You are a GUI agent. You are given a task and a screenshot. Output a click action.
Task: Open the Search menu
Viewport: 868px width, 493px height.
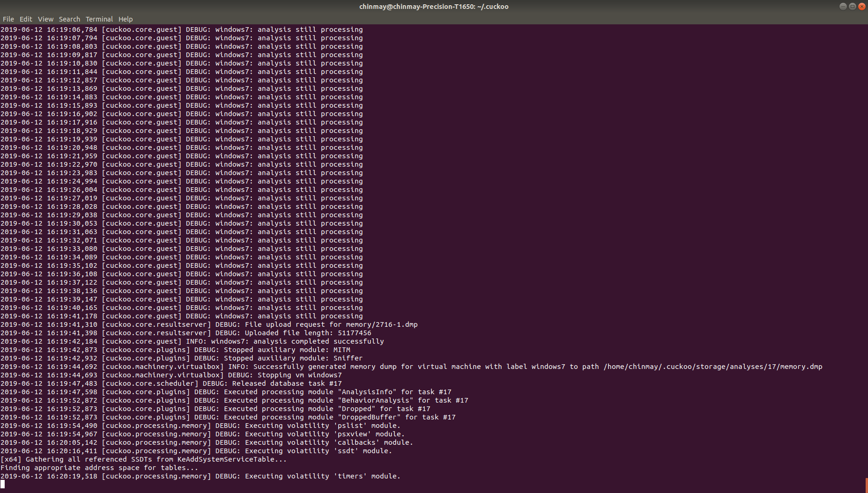pos(69,19)
